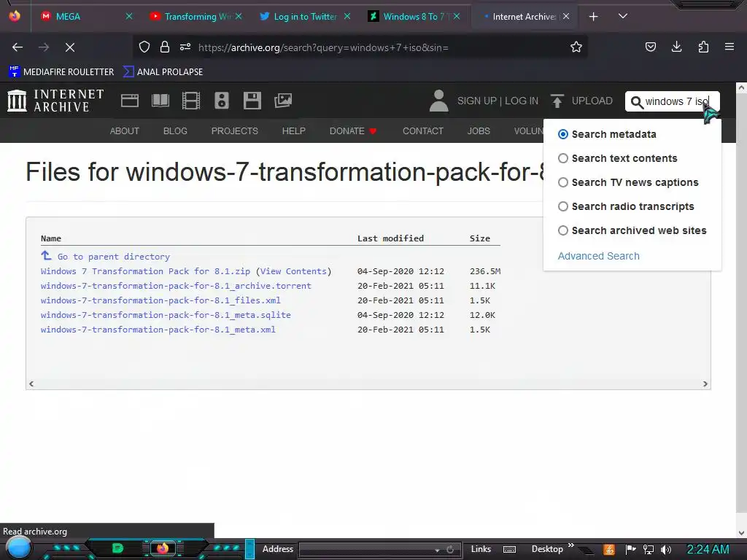This screenshot has width=747, height=560.
Task: Open the _meta.sqlite file link
Action: click(166, 315)
